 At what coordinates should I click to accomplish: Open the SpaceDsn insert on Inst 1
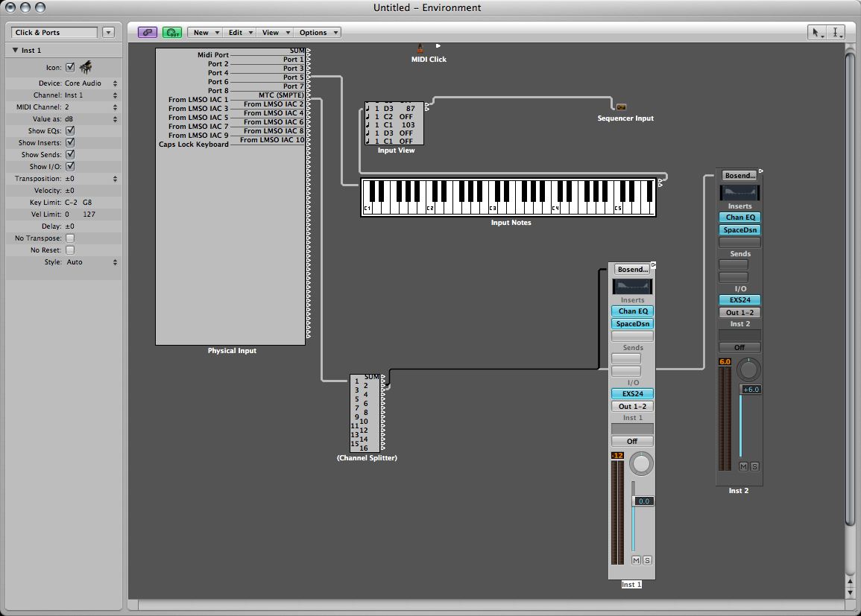[x=633, y=323]
